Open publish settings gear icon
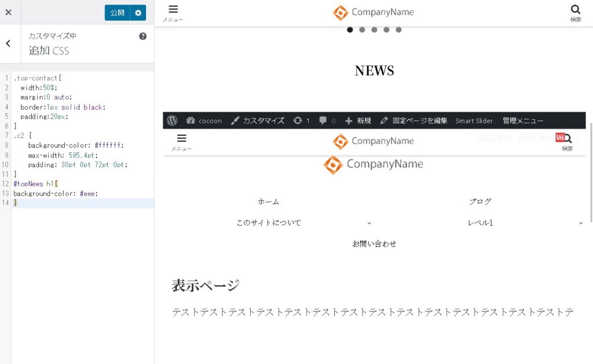Viewport: 593px width, 364px height. 138,13
